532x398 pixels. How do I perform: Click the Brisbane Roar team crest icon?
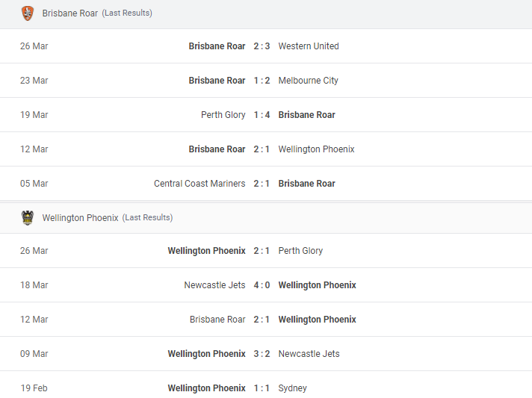click(28, 13)
